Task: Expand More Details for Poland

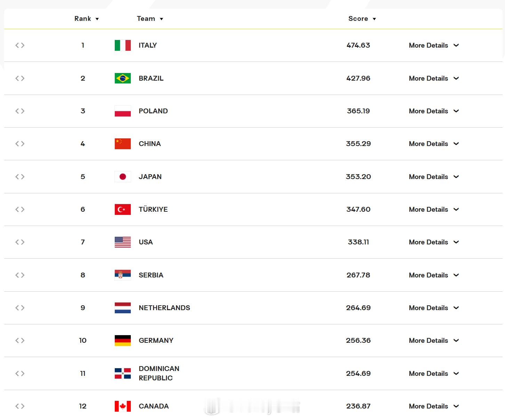Action: point(434,111)
